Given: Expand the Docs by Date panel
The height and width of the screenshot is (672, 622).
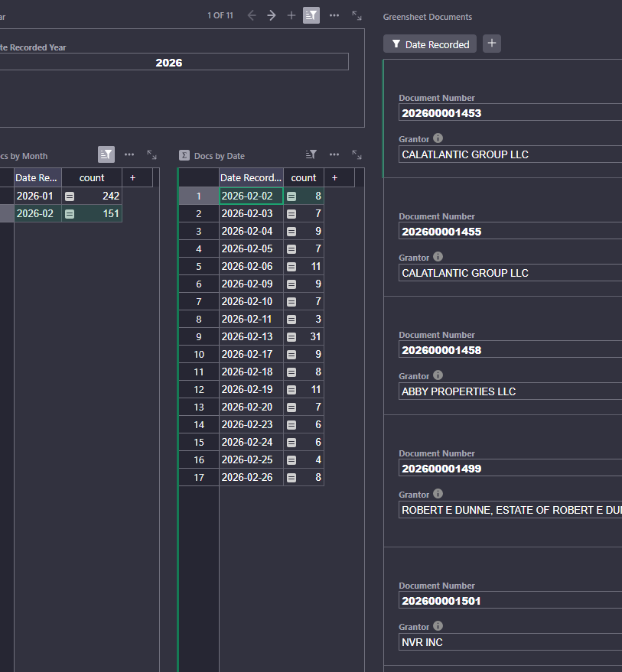Looking at the screenshot, I should [357, 154].
